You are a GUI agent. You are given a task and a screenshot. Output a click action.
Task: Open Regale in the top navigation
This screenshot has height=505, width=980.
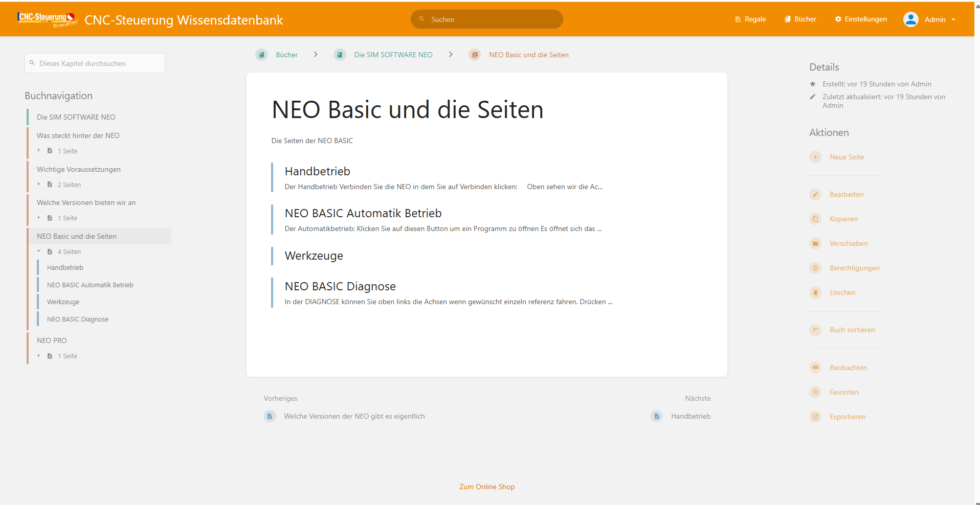click(x=750, y=19)
